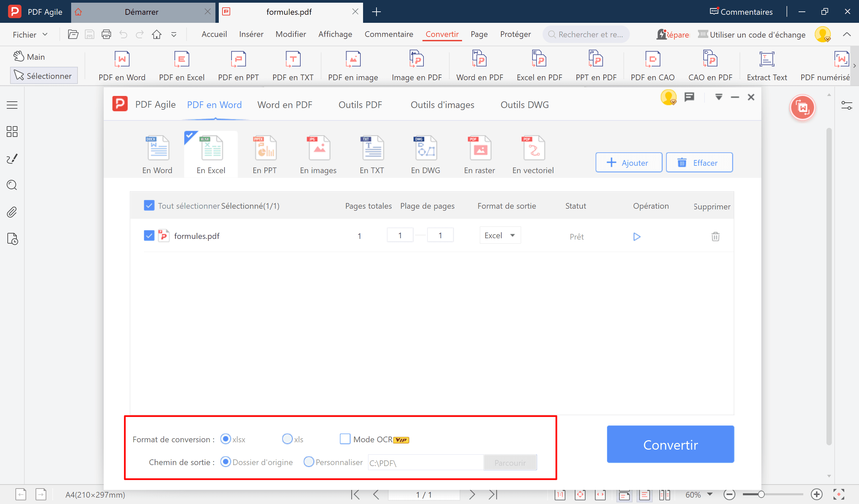Click the blue Convertir button
This screenshot has width=859, height=504.
click(x=670, y=444)
